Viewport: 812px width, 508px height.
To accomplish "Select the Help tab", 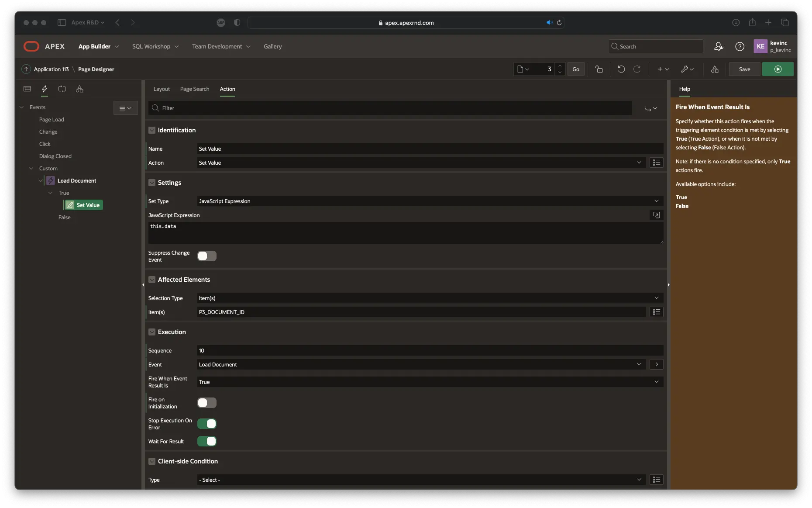I will pos(685,89).
